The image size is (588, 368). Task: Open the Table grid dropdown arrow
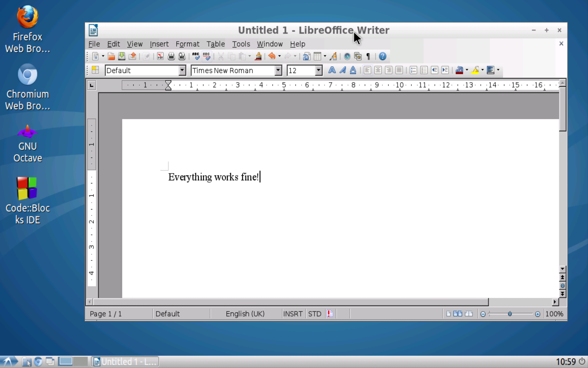[325, 56]
